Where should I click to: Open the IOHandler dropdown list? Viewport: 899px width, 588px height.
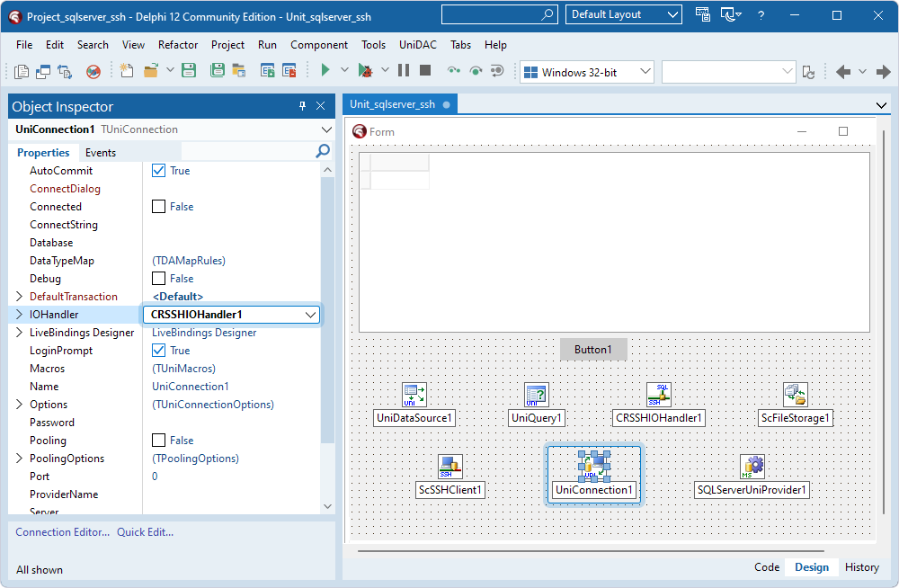click(310, 315)
